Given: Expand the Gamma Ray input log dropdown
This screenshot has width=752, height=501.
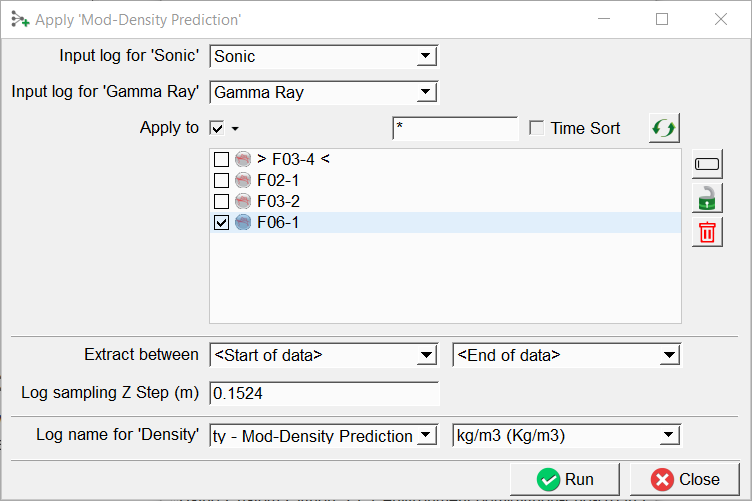Looking at the screenshot, I should (x=323, y=92).
